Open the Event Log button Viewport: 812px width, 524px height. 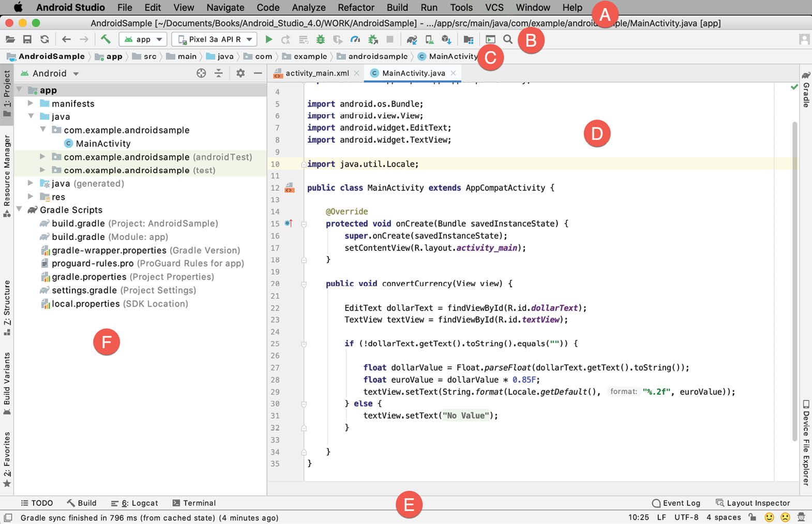(676, 503)
